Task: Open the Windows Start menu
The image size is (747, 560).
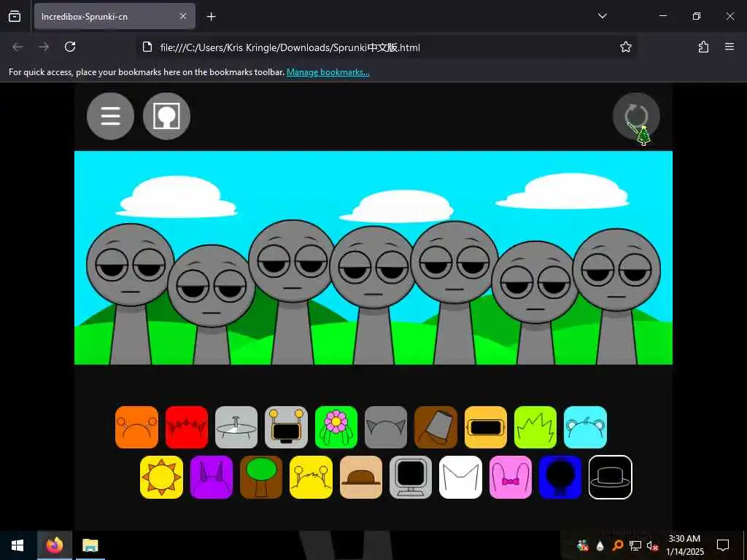Action: coord(18,545)
